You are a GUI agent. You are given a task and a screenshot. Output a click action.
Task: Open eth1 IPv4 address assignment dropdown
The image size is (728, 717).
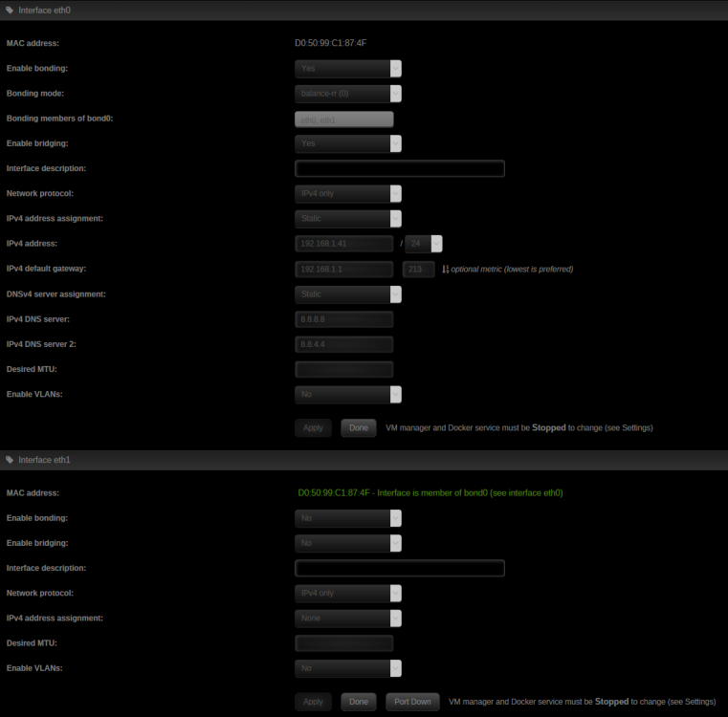[348, 619]
